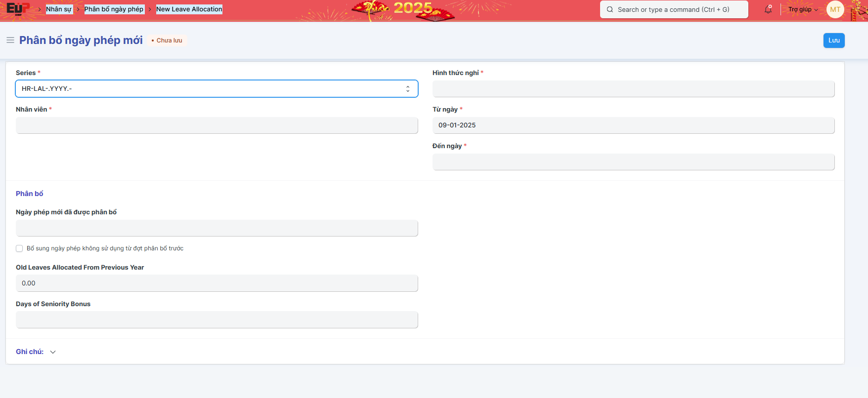Viewport: 868px width, 398px height.
Task: Click New Leave Allocation breadcrumb link
Action: [189, 9]
